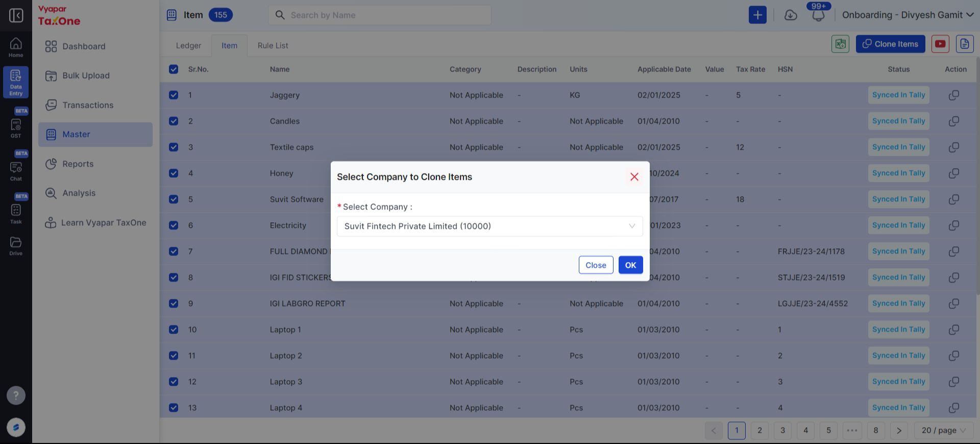Jump to page 8 in pagination
This screenshot has height=444, width=980.
(876, 430)
